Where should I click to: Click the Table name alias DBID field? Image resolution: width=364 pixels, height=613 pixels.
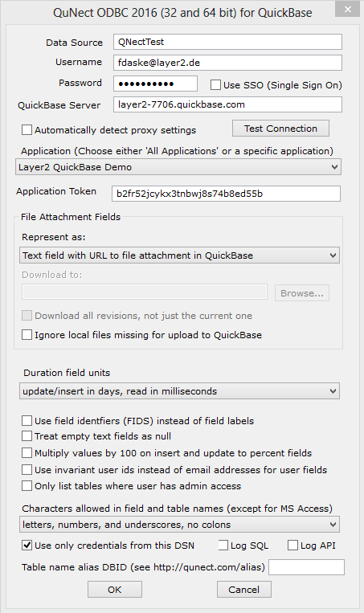click(x=306, y=567)
